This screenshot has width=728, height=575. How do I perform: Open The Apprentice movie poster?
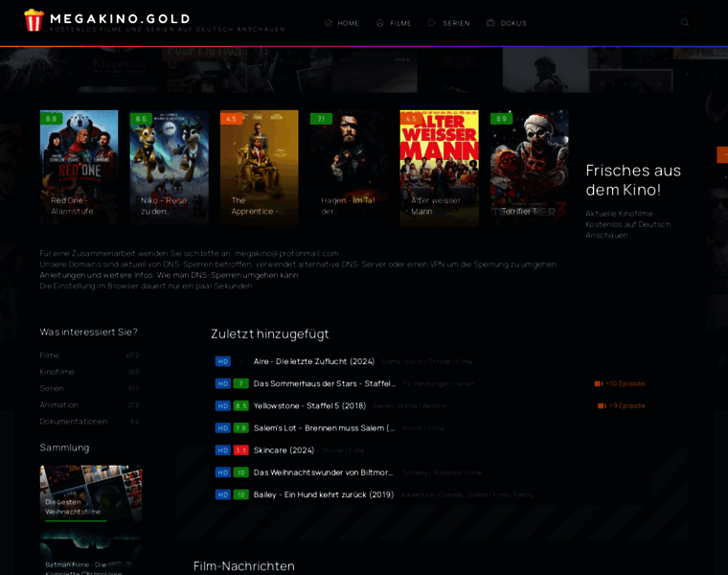[259, 168]
